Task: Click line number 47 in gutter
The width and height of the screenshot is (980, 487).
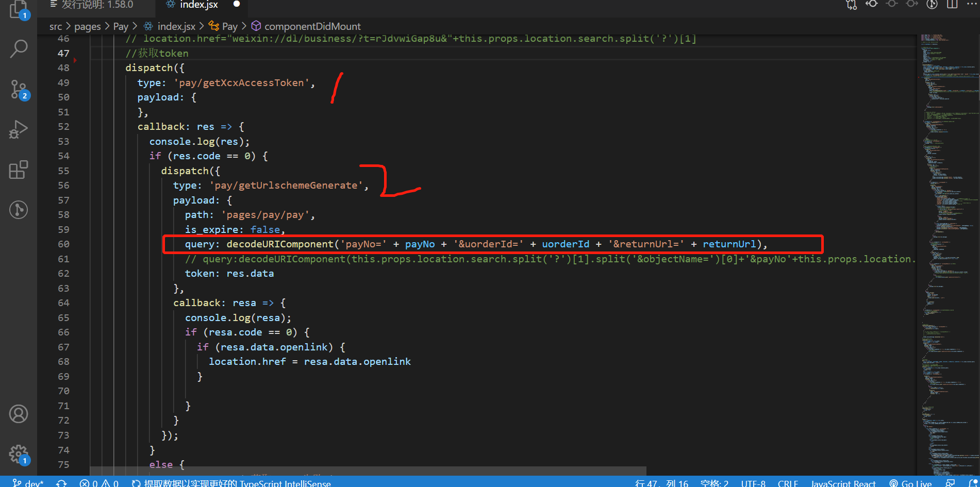Action: 63,53
